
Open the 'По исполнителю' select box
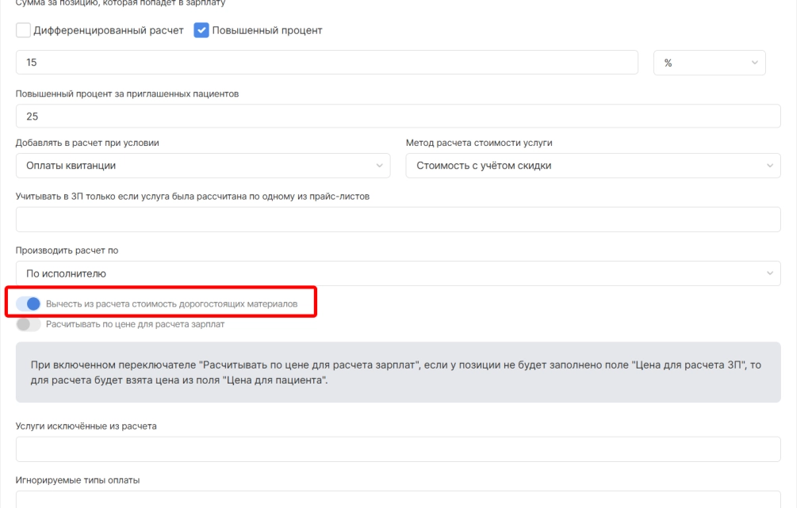click(397, 273)
